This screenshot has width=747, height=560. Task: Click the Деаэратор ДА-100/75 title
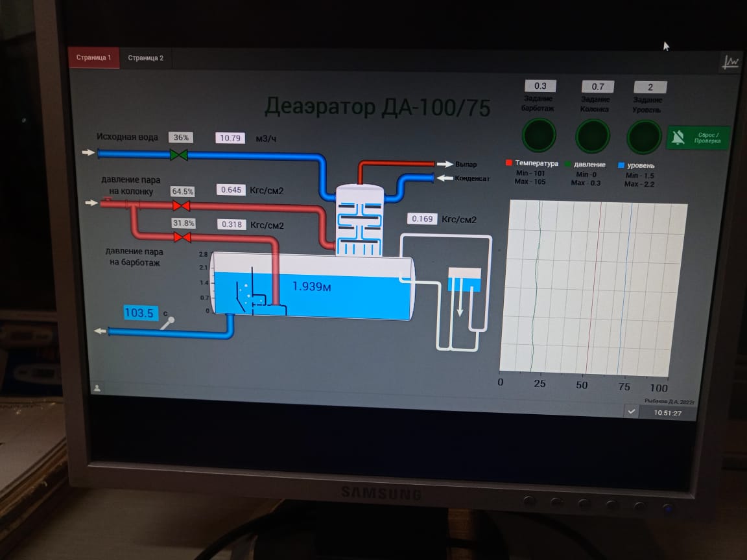coord(377,107)
